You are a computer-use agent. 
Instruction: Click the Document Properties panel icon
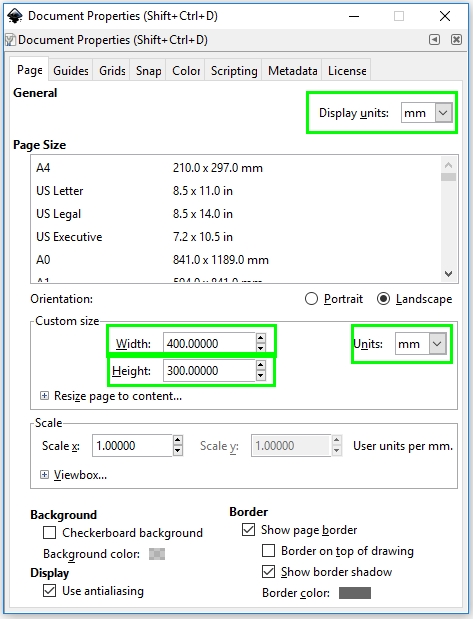(x=11, y=40)
